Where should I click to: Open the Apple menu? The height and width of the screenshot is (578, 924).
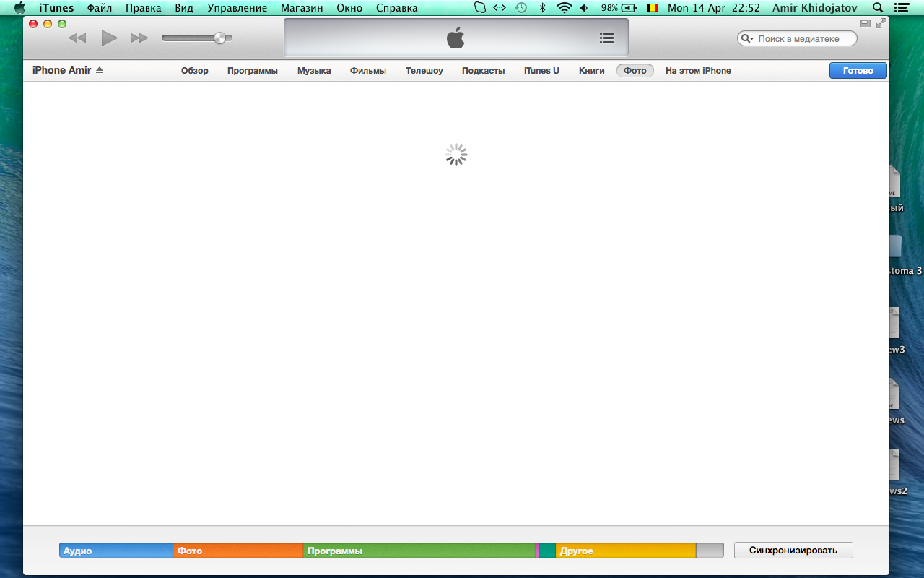(x=19, y=8)
